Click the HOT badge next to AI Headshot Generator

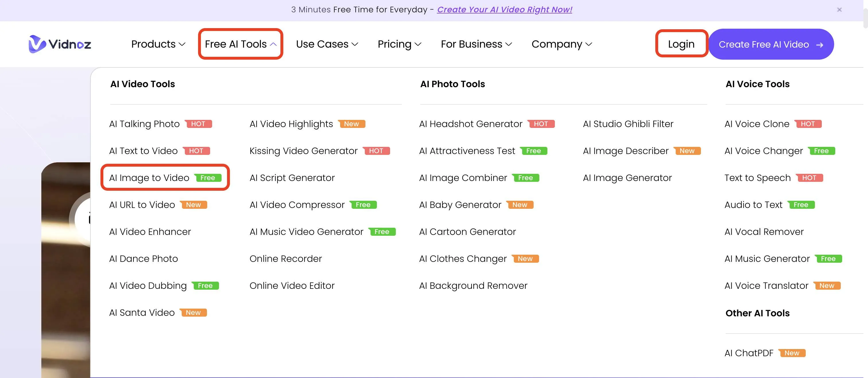click(541, 124)
